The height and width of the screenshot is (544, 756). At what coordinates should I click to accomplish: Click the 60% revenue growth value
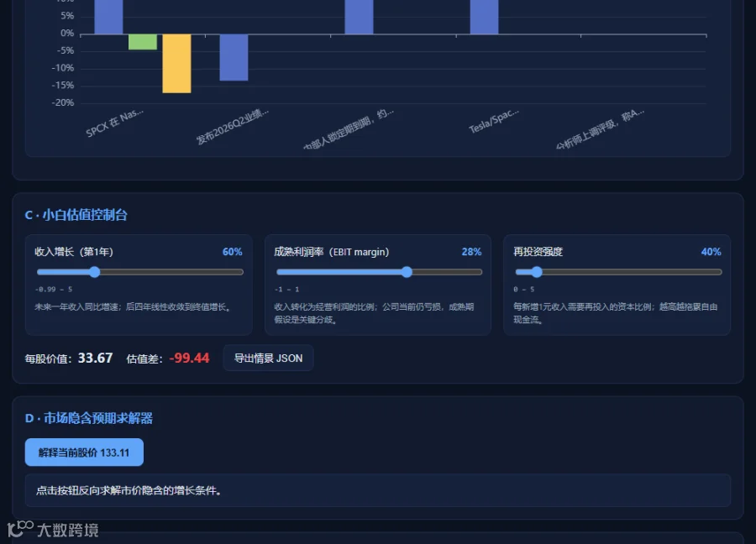233,252
